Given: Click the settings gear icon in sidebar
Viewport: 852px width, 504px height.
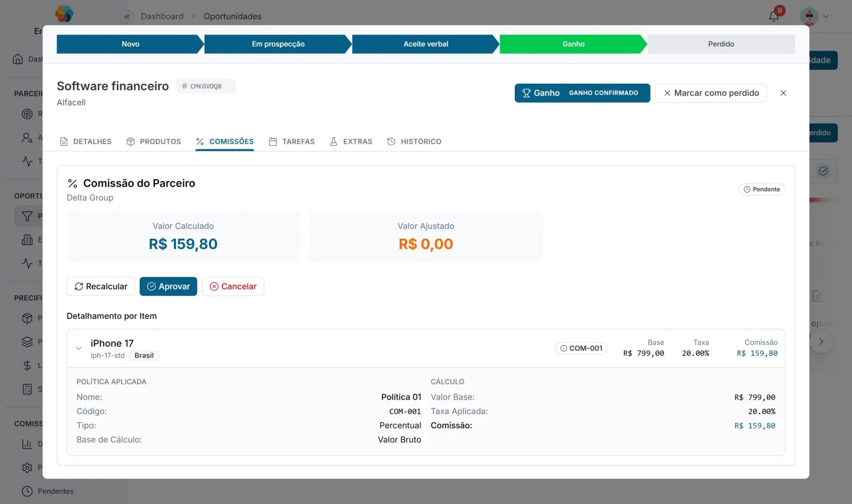Looking at the screenshot, I should (27, 467).
